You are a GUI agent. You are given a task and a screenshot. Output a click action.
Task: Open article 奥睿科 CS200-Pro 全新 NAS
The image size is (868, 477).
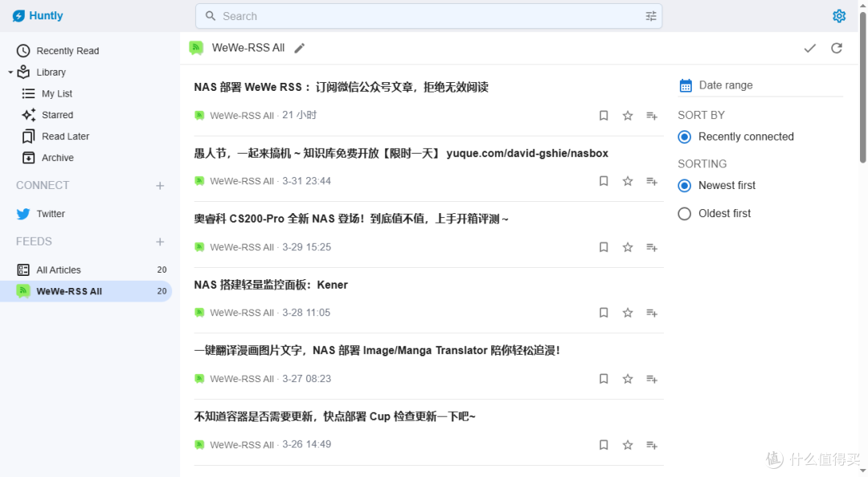351,219
